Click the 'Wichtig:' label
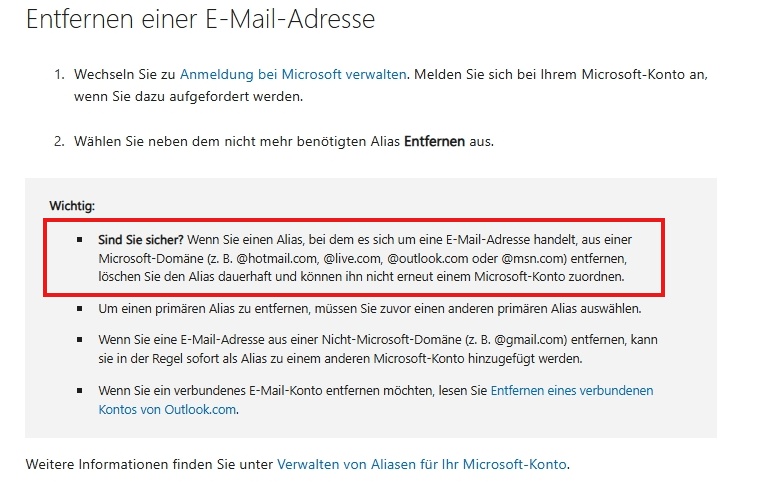The image size is (760, 491). pos(72,206)
